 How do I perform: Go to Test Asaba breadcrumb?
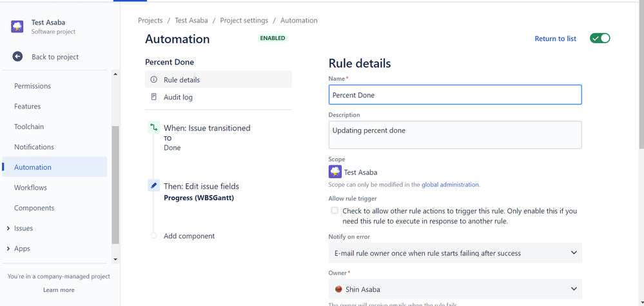pos(191,20)
